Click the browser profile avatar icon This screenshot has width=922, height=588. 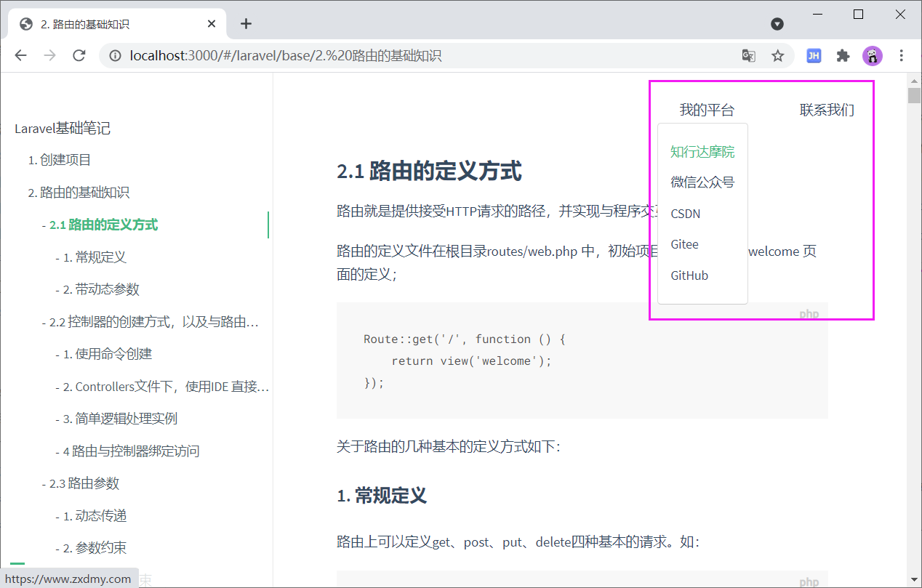872,55
